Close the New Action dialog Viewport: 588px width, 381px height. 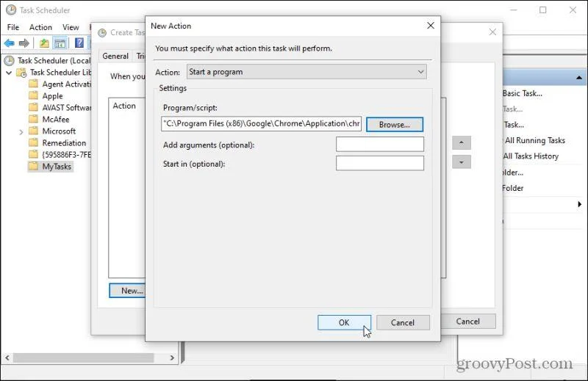pos(431,26)
